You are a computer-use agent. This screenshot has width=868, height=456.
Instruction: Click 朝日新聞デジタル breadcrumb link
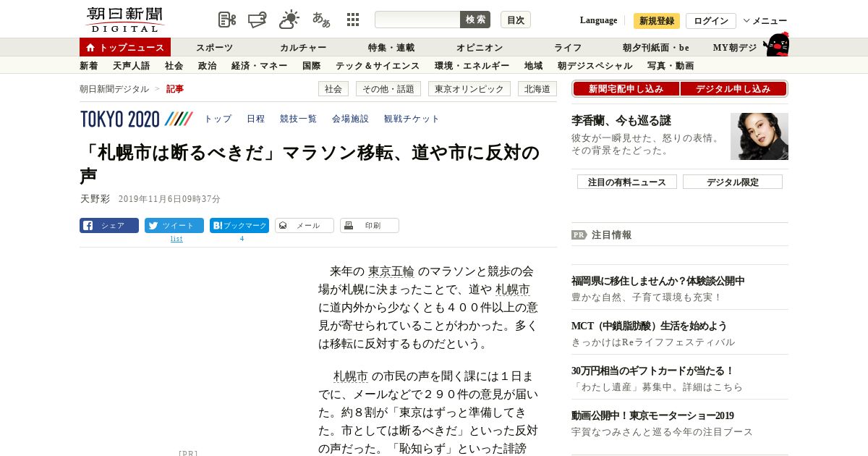click(114, 89)
